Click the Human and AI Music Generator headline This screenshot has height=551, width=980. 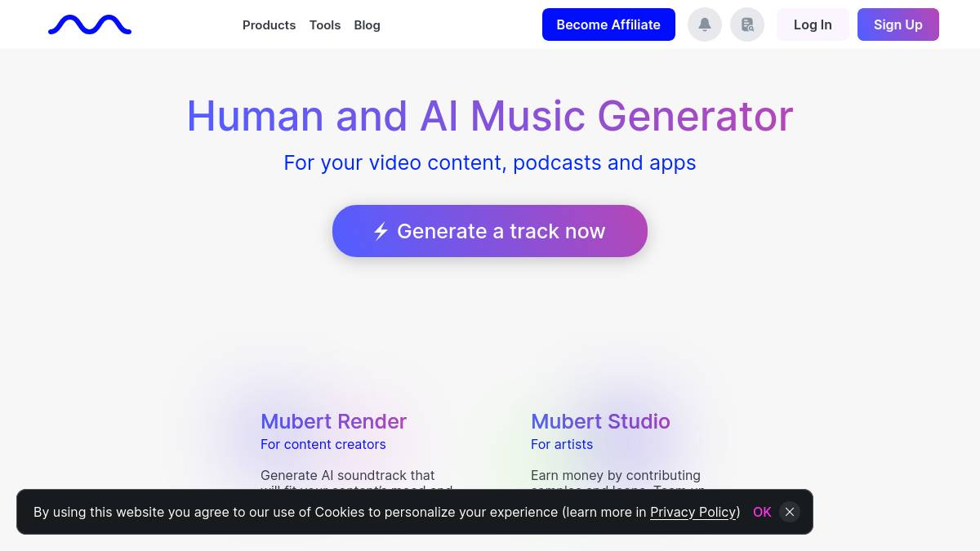click(490, 116)
